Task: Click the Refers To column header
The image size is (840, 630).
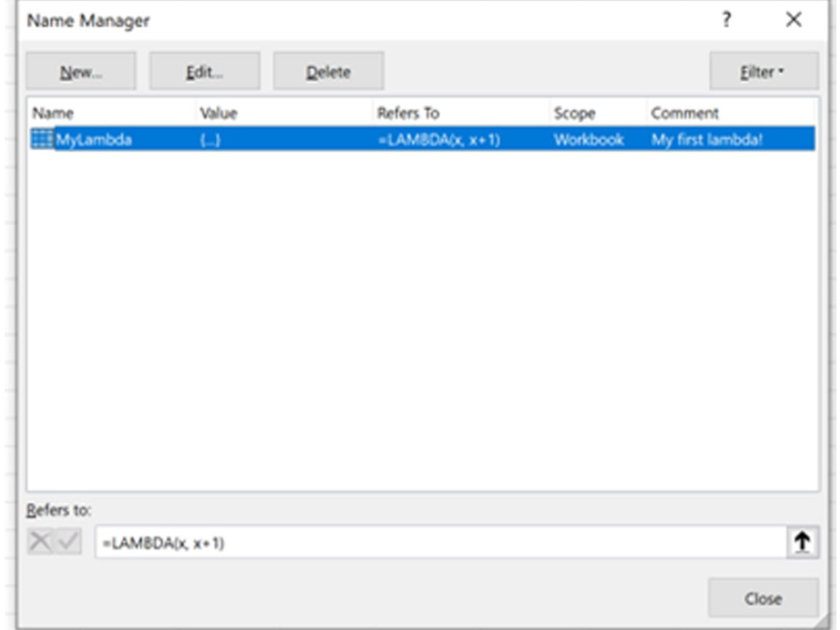Action: (408, 113)
